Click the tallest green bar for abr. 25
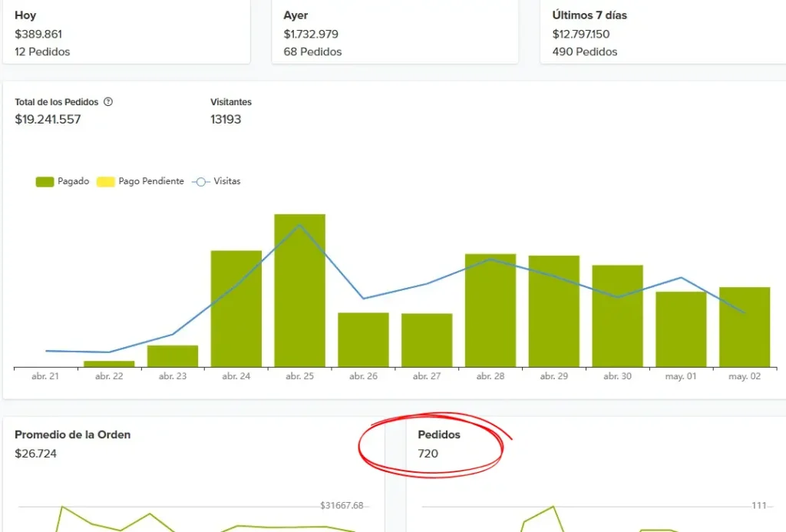The width and height of the screenshot is (786, 532). click(x=299, y=292)
